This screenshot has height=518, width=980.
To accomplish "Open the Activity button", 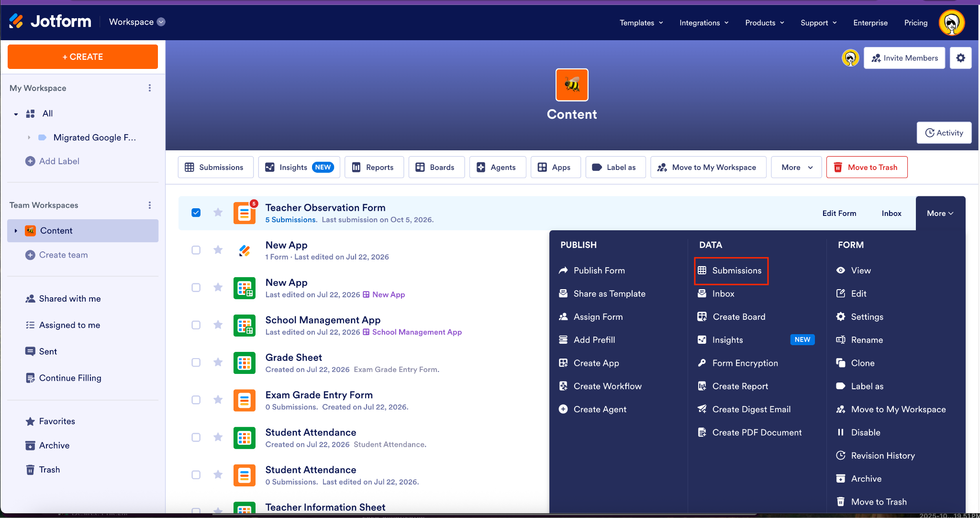I will click(944, 133).
